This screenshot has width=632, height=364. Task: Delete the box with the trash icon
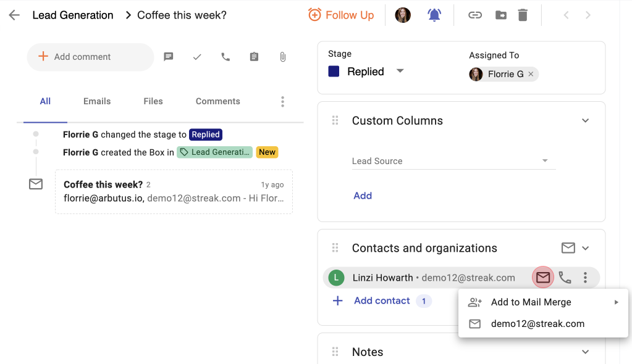[x=523, y=15]
